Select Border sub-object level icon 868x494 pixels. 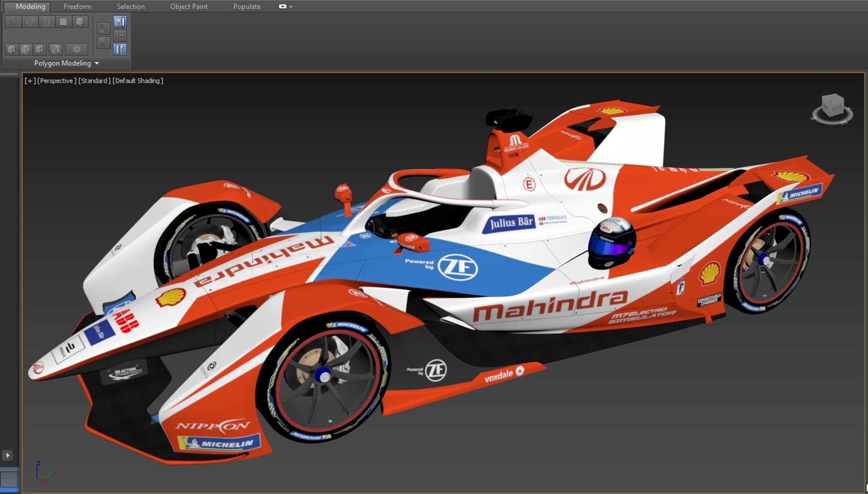pyautogui.click(x=46, y=21)
